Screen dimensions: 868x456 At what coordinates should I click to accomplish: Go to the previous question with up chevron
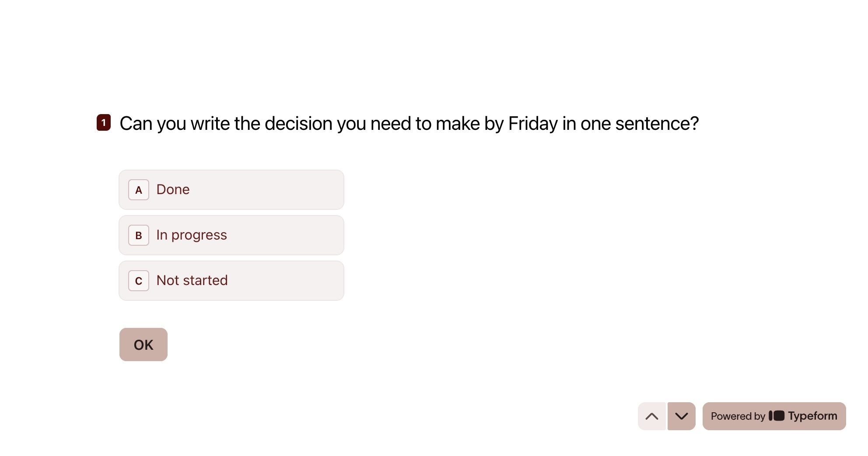[651, 416]
